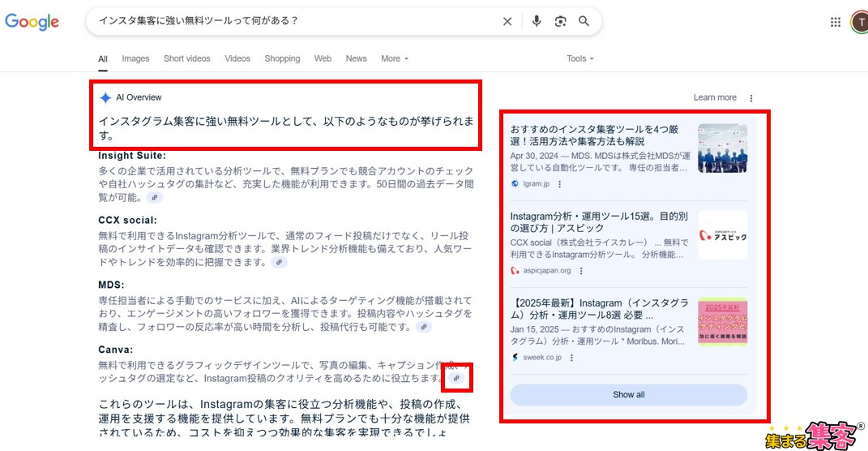Click the Google logo
The image size is (868, 451).
[x=32, y=22]
